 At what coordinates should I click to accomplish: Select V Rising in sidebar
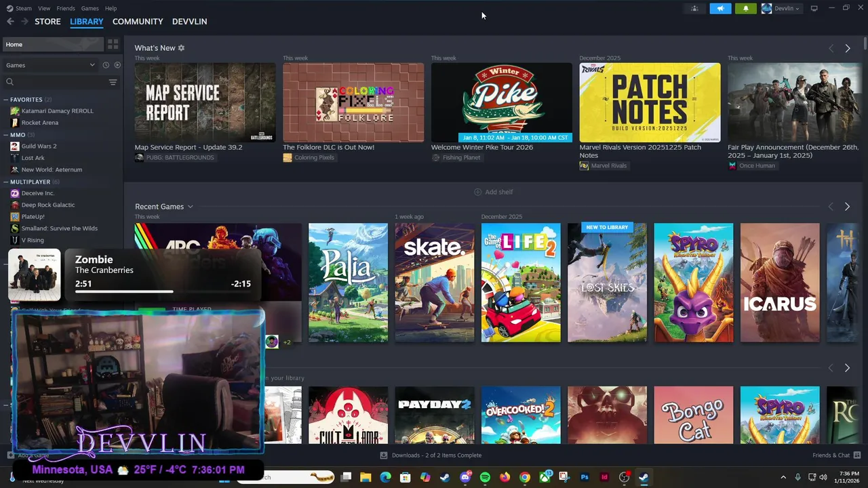tap(33, 240)
